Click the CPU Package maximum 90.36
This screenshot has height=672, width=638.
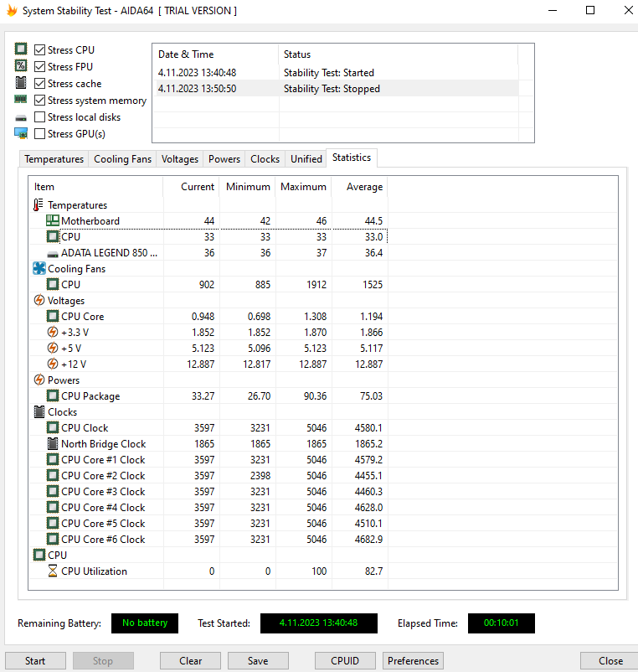tap(315, 396)
